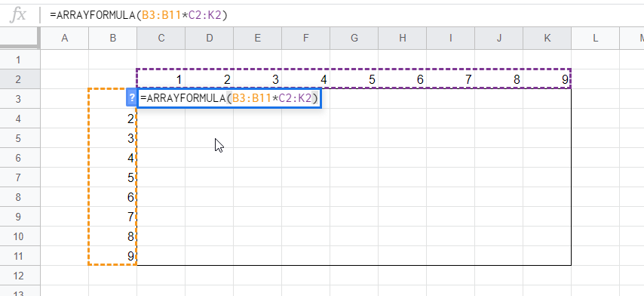Image resolution: width=644 pixels, height=296 pixels.
Task: Select column F header
Action: (306, 39)
